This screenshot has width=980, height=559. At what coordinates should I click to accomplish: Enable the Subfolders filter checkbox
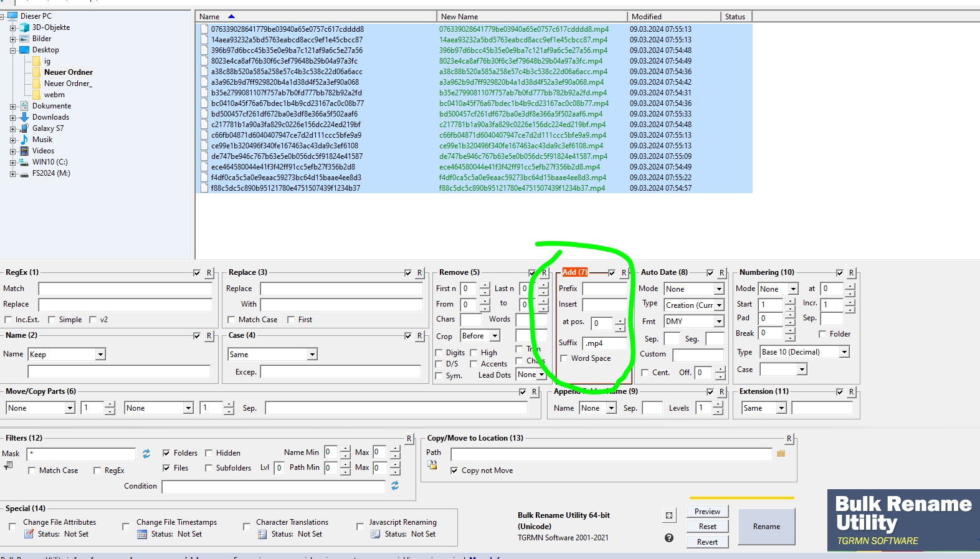point(209,468)
